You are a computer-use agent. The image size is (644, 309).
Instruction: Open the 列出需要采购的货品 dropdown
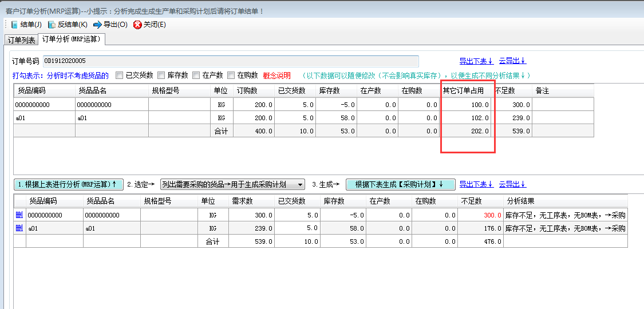[301, 184]
